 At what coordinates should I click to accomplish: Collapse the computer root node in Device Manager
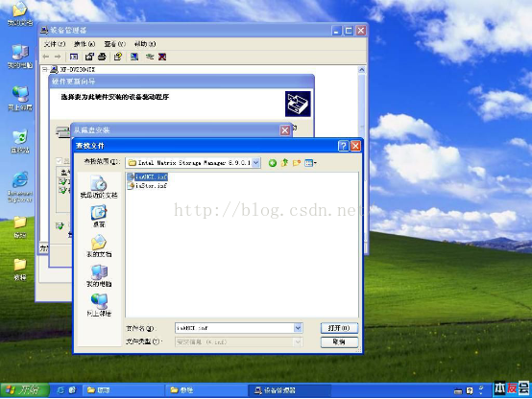(44, 69)
